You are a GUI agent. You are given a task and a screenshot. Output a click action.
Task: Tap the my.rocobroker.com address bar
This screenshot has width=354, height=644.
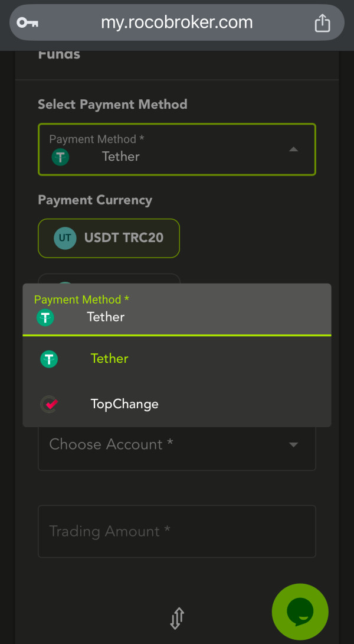pyautogui.click(x=177, y=22)
